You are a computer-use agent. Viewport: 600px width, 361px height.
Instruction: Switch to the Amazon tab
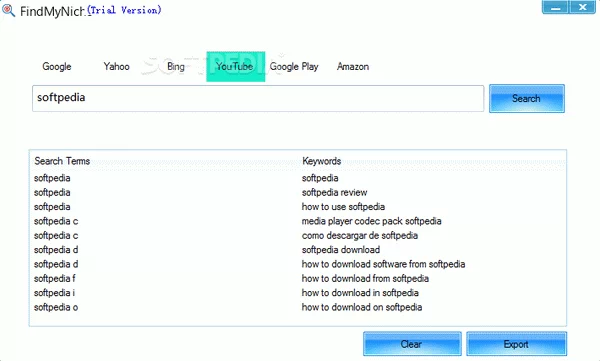[353, 67]
